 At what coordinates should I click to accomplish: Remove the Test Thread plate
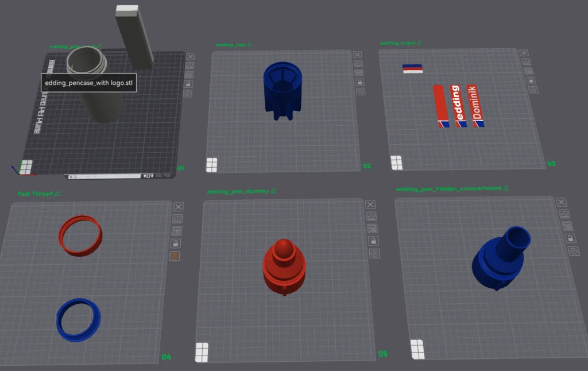pyautogui.click(x=179, y=207)
